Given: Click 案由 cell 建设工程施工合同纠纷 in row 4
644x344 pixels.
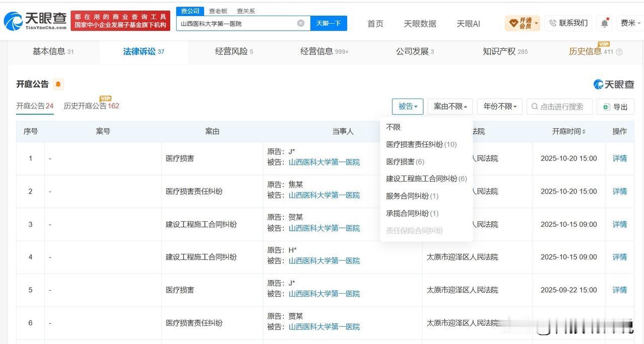Looking at the screenshot, I should (x=201, y=257).
